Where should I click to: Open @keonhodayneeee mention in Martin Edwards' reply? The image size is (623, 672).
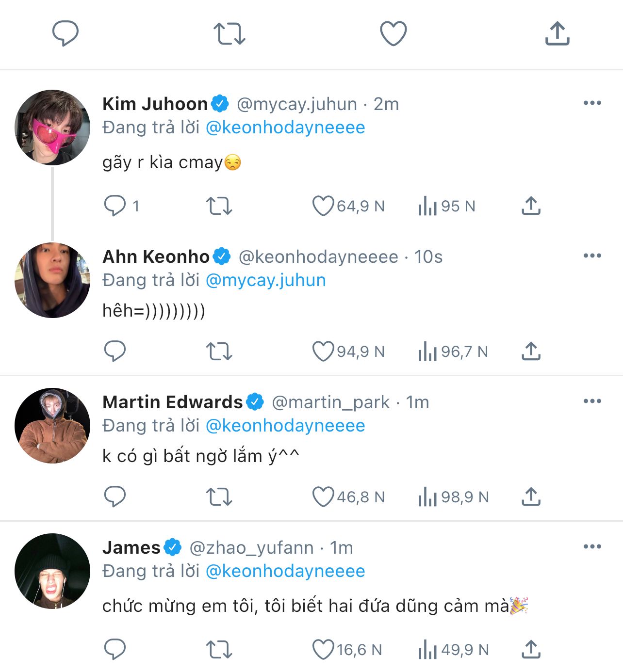point(285,426)
